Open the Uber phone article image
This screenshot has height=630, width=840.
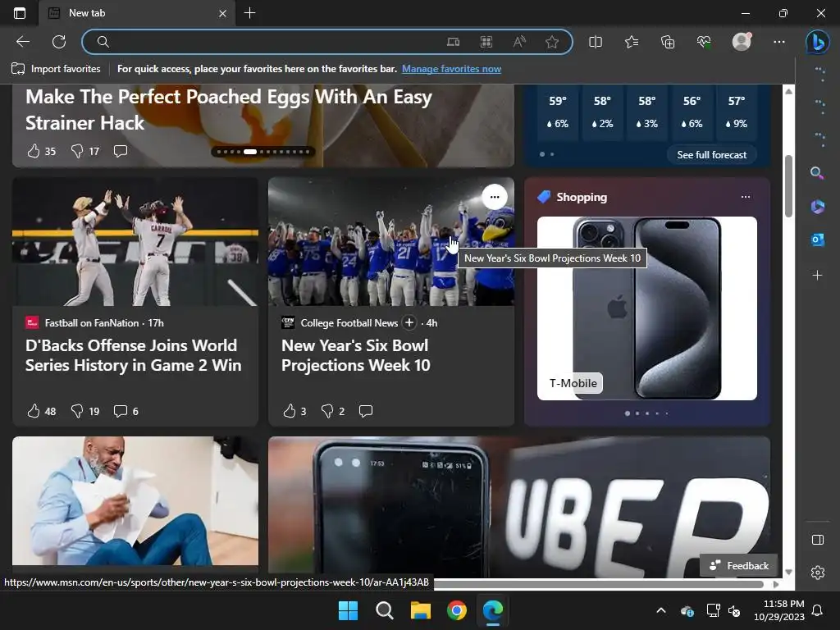pyautogui.click(x=519, y=507)
